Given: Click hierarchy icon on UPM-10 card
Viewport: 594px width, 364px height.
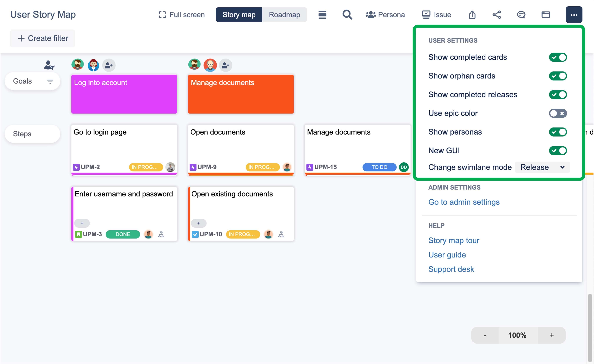Looking at the screenshot, I should point(281,234).
